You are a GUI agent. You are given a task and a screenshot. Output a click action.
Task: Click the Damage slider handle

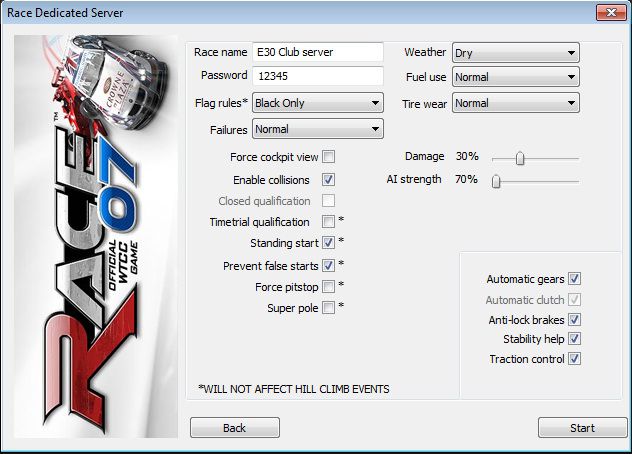[520, 158]
